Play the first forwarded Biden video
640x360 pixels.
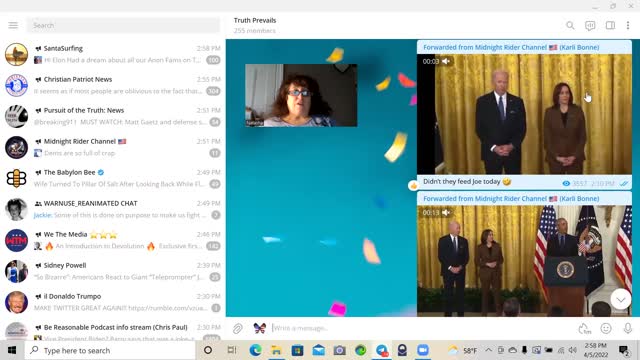tap(524, 114)
